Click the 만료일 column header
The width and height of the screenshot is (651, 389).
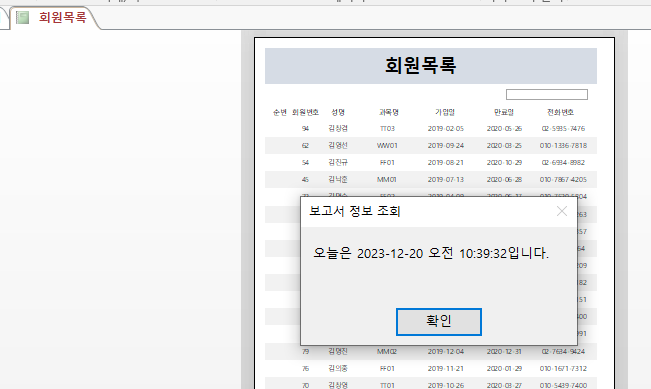coord(504,112)
